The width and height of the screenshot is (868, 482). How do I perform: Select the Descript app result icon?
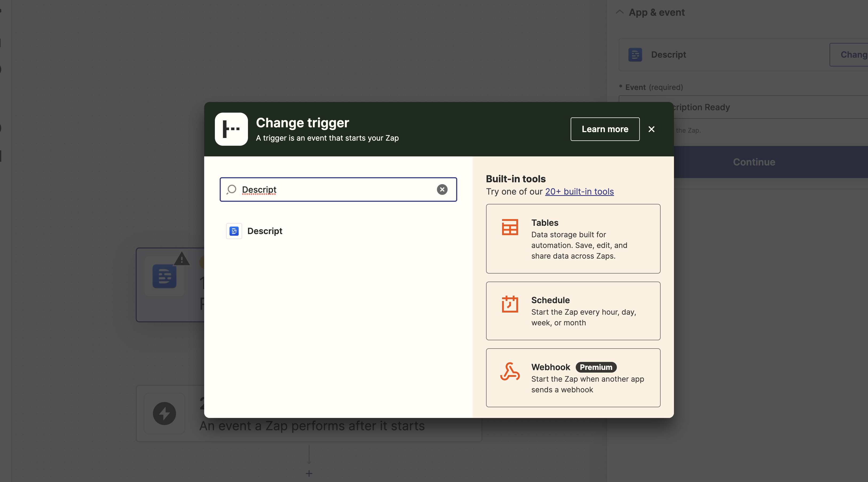click(x=234, y=231)
